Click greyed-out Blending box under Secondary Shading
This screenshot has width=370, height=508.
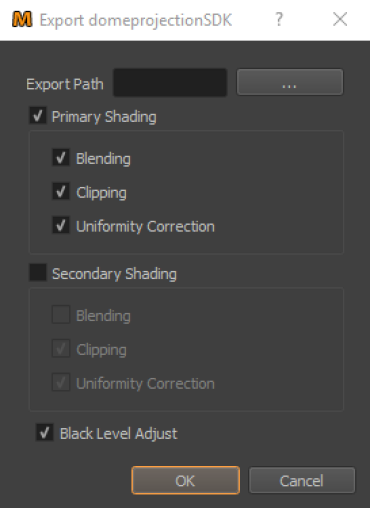click(61, 315)
